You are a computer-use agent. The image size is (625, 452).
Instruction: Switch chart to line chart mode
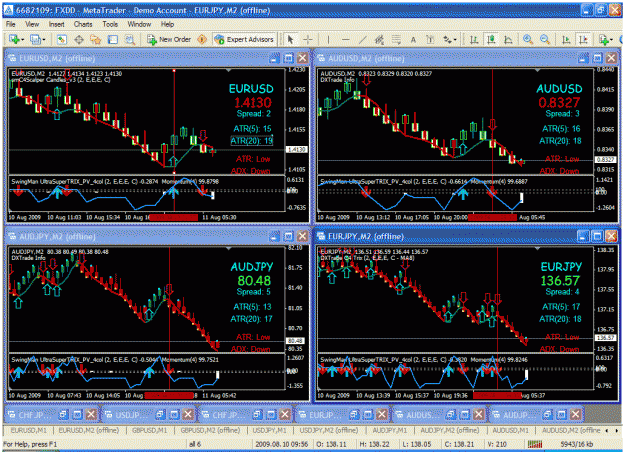pyautogui.click(x=508, y=39)
